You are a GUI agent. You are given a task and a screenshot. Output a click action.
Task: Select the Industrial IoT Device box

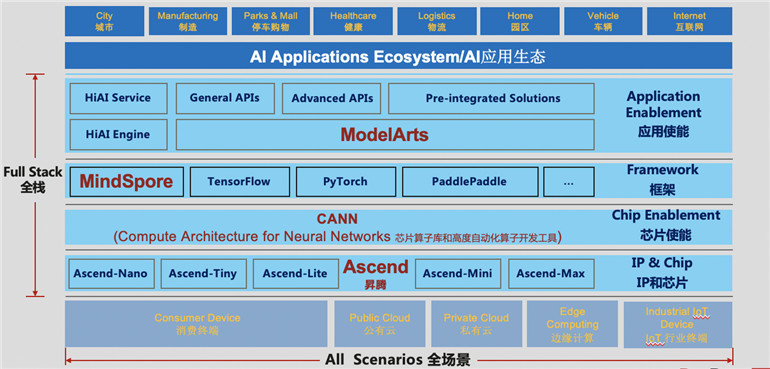678,324
